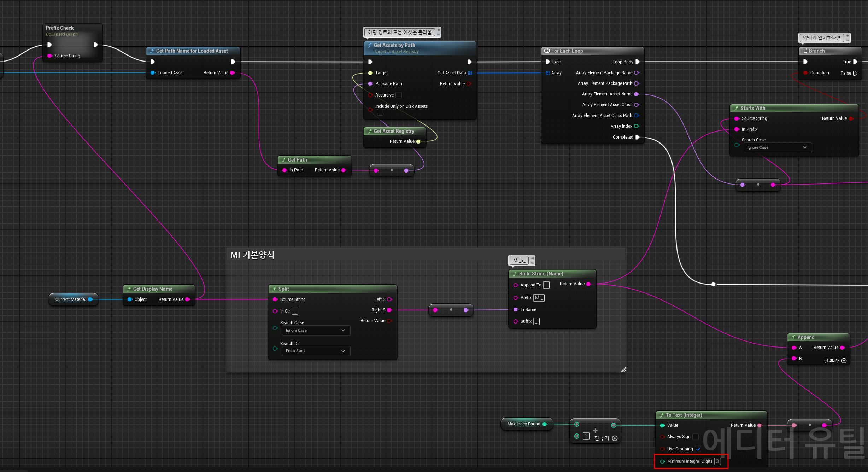Expand Search Dir From Start dropdown
Viewport: 868px width, 472px height.
(316, 351)
